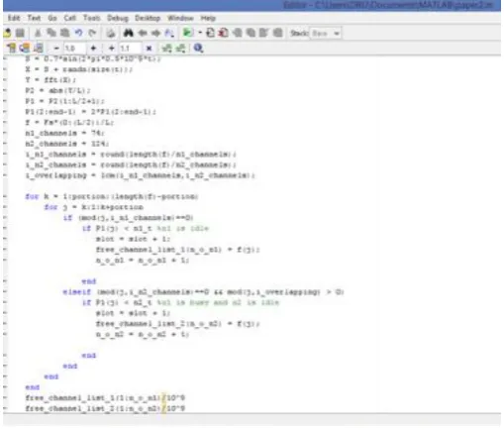Click the plus increment button after 1.0
504x430 pixels.
coord(93,49)
